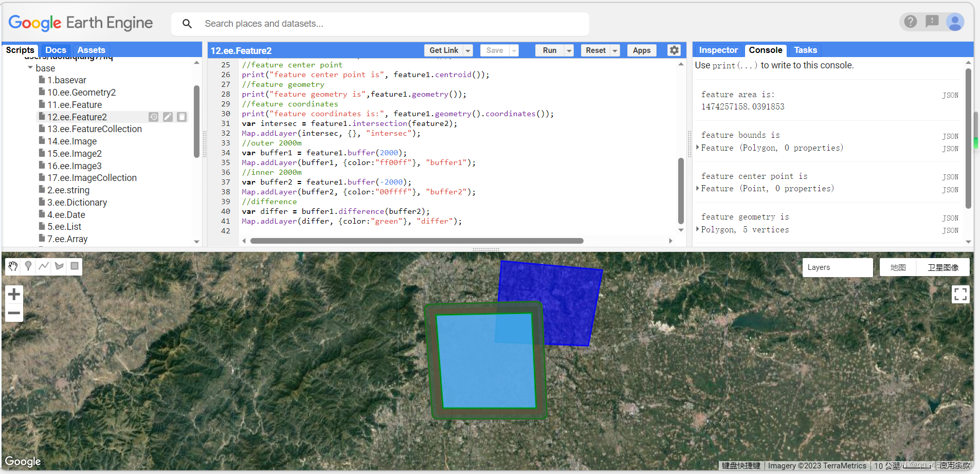Viewport: 980px width, 474px height.
Task: Open the 3.ee.Dictionary script
Action: [x=77, y=203]
